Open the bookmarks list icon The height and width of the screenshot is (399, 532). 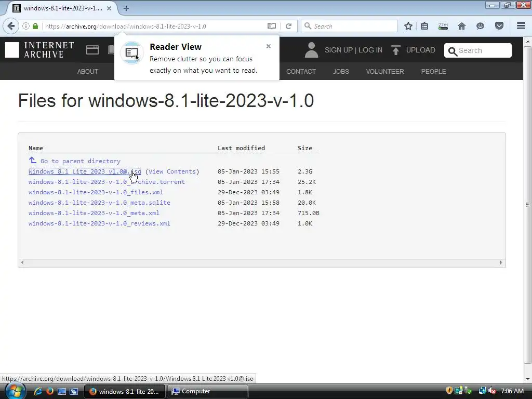[x=424, y=26]
